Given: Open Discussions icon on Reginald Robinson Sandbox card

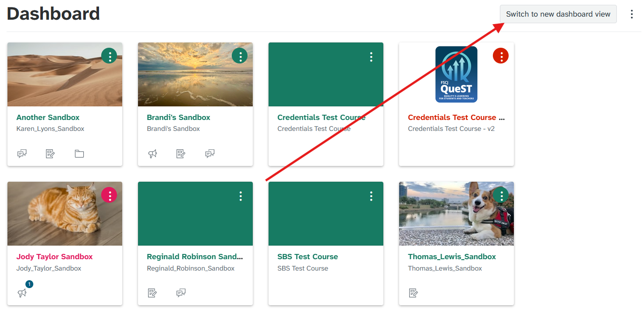Looking at the screenshot, I should pos(181,293).
